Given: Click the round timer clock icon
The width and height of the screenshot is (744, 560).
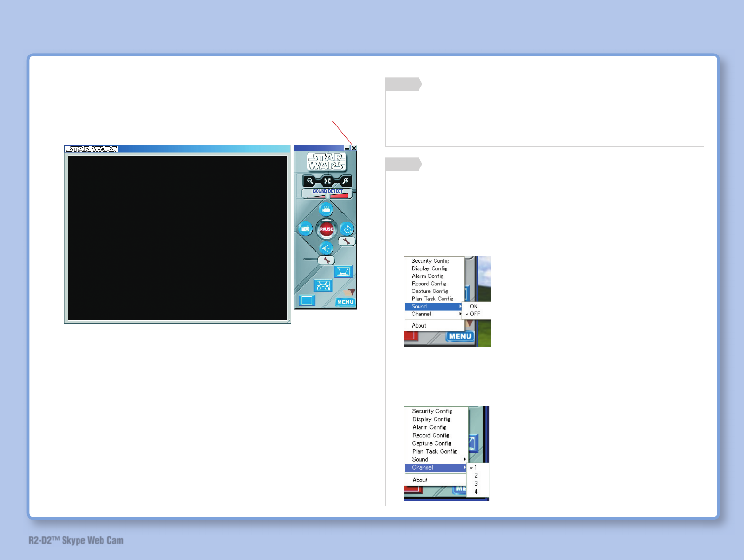Looking at the screenshot, I should [x=347, y=229].
